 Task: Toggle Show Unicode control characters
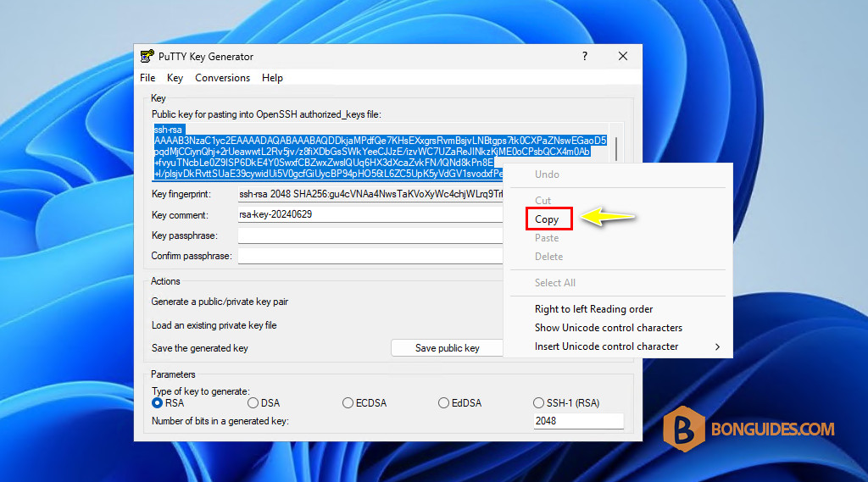pos(609,328)
